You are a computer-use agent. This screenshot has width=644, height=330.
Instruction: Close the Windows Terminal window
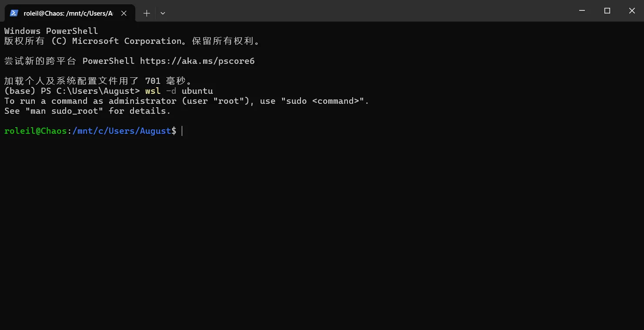click(632, 11)
